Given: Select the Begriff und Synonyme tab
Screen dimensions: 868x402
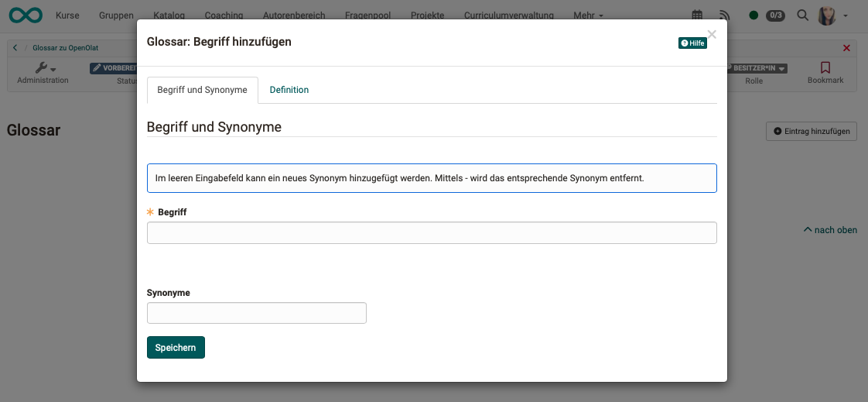Looking at the screenshot, I should point(202,90).
